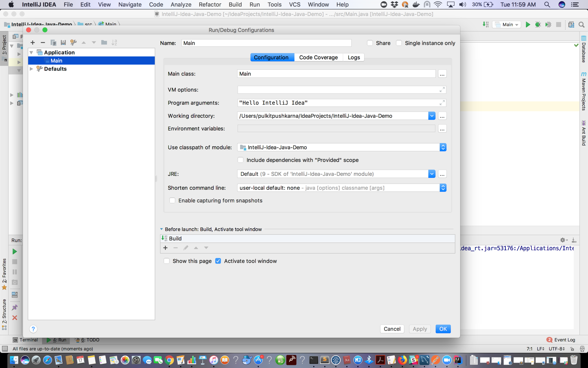This screenshot has height=368, width=588.
Task: Open Database tool window sidebar
Action: tap(584, 49)
